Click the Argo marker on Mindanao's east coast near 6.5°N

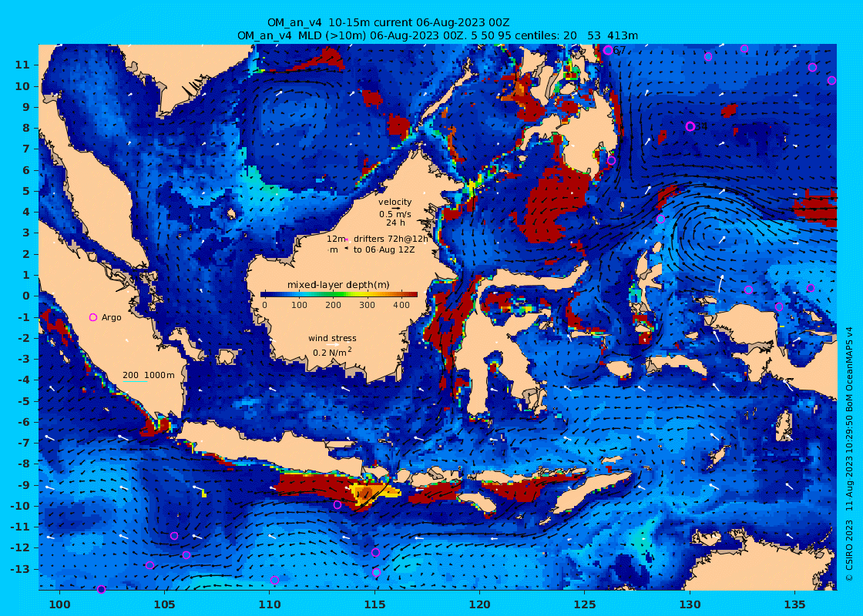click(611, 161)
